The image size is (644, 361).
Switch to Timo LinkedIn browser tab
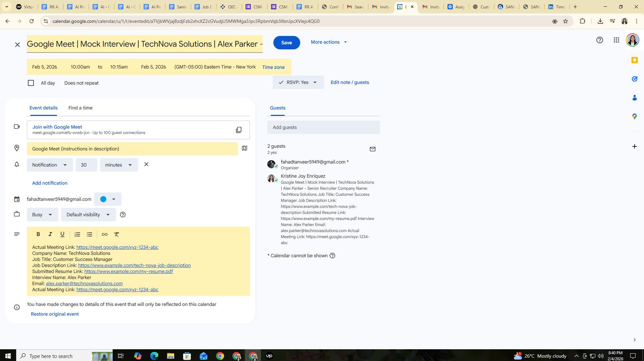pos(557,7)
